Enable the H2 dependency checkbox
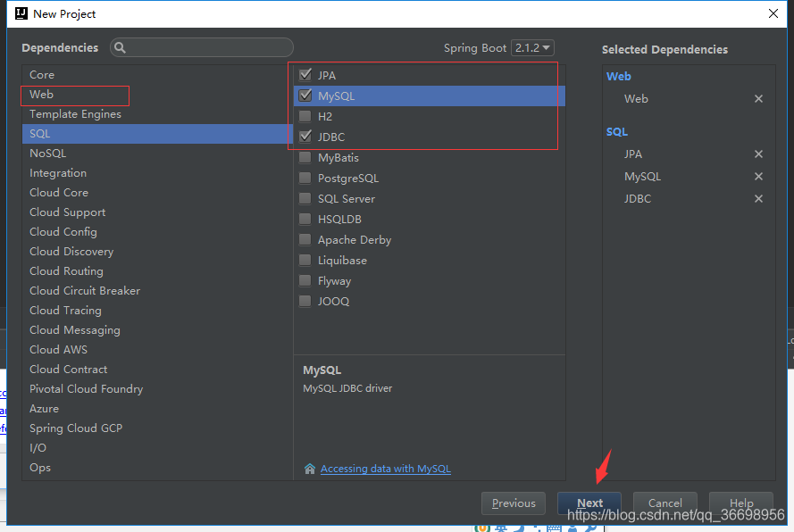 pyautogui.click(x=305, y=116)
